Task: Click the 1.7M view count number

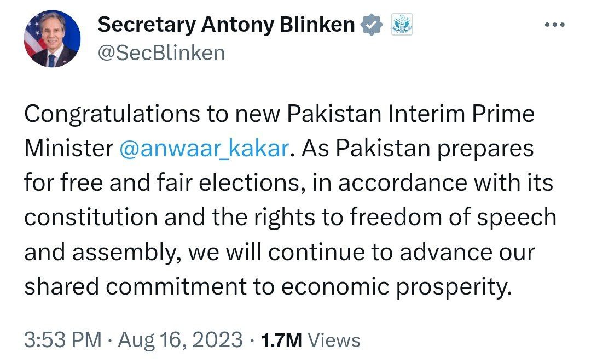Action: 281,340
